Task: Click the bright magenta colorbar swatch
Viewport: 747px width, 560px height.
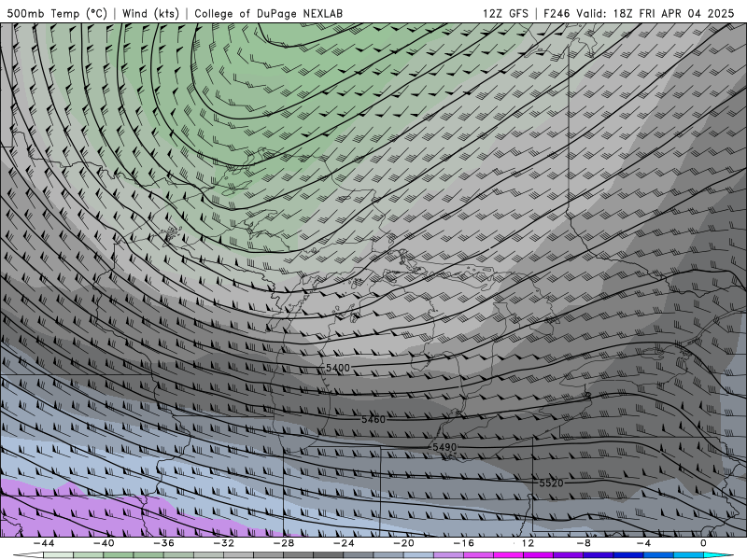Action: [x=508, y=555]
